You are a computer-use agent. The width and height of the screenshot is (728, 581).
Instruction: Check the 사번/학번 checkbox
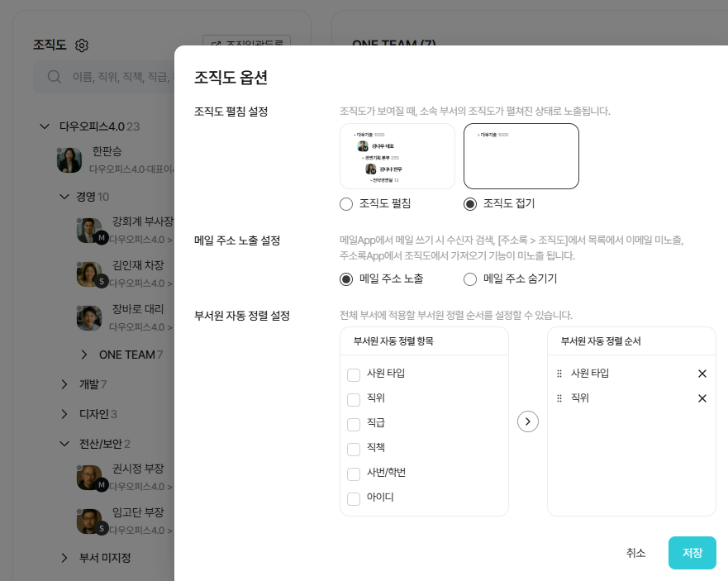(354, 474)
